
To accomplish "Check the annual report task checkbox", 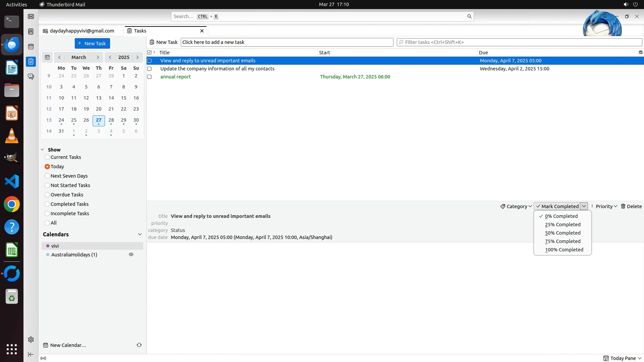I will tap(150, 77).
